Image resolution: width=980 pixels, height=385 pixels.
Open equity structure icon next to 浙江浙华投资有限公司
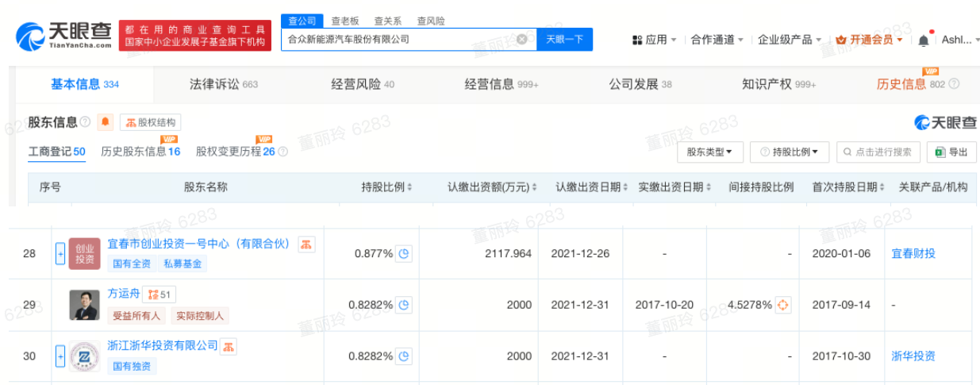point(229,346)
